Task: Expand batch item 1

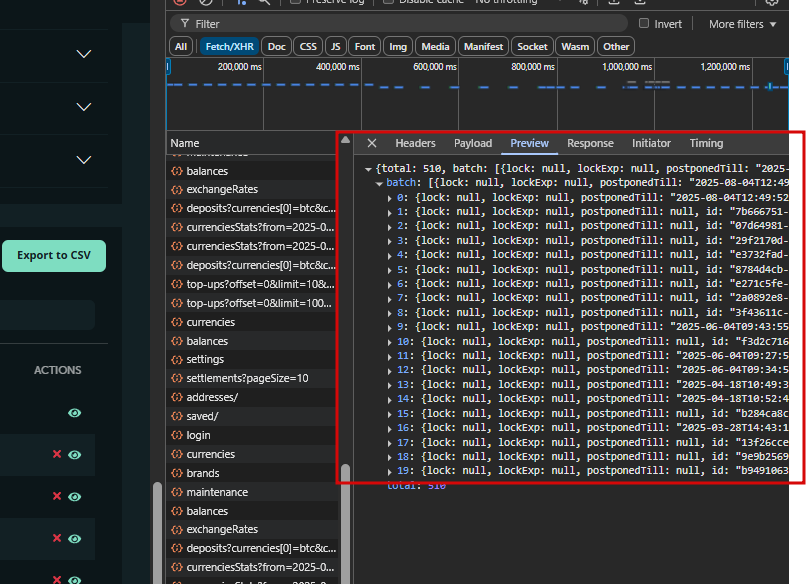Action: coord(390,212)
